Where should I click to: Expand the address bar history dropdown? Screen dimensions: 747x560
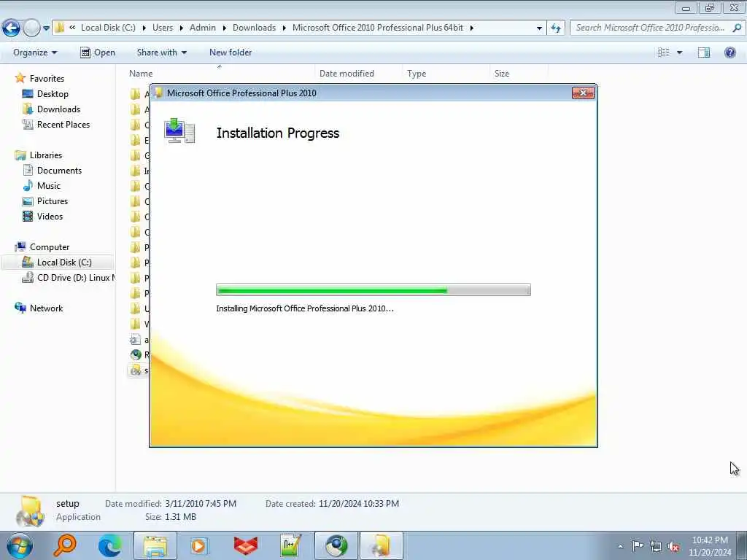[539, 28]
